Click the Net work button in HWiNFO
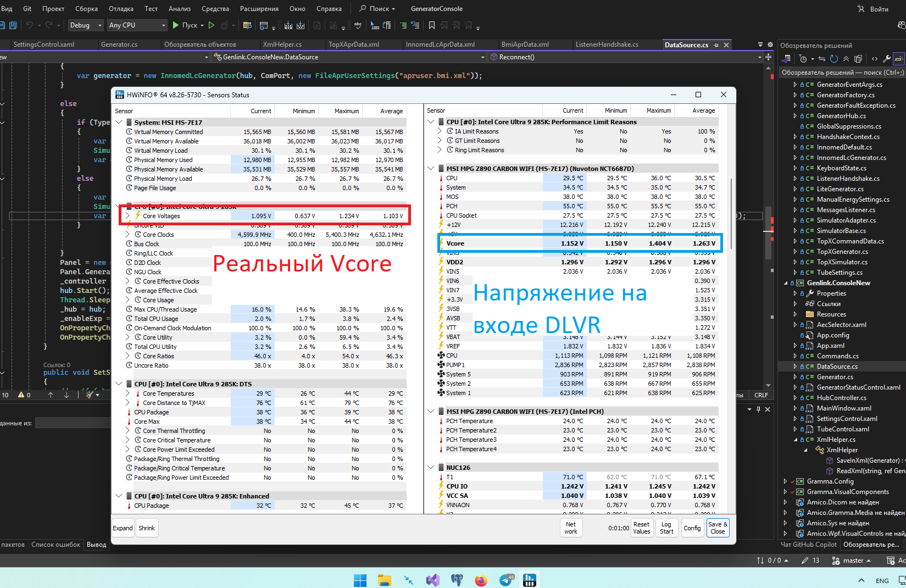Image resolution: width=906 pixels, height=588 pixels. click(x=571, y=528)
